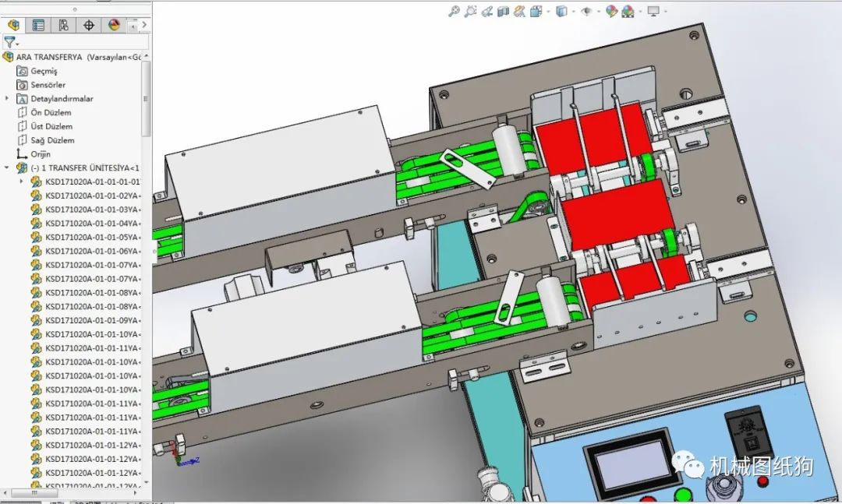This screenshot has height=504, width=842.
Task: Switch to the DimXpertManager tab
Action: (89, 25)
